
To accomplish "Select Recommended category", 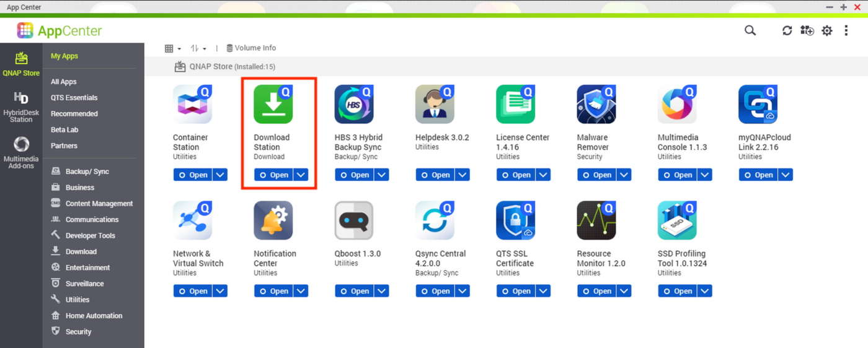I will pos(74,114).
